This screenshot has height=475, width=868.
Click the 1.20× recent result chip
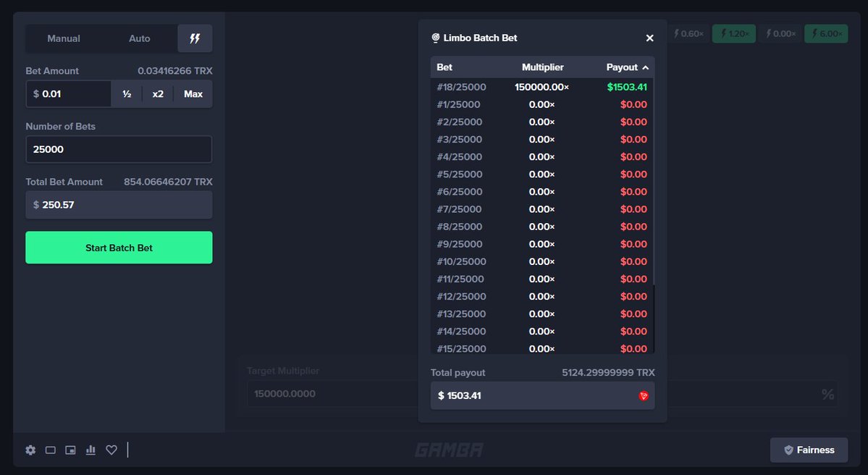[734, 34]
